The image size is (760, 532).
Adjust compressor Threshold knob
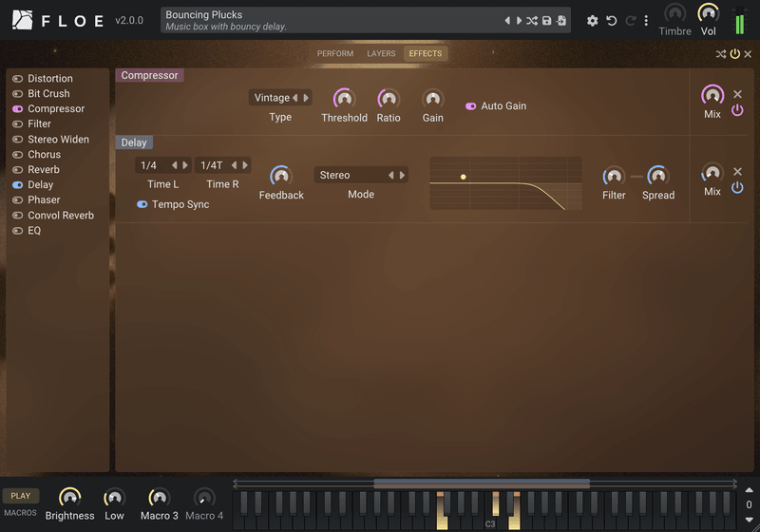point(344,99)
